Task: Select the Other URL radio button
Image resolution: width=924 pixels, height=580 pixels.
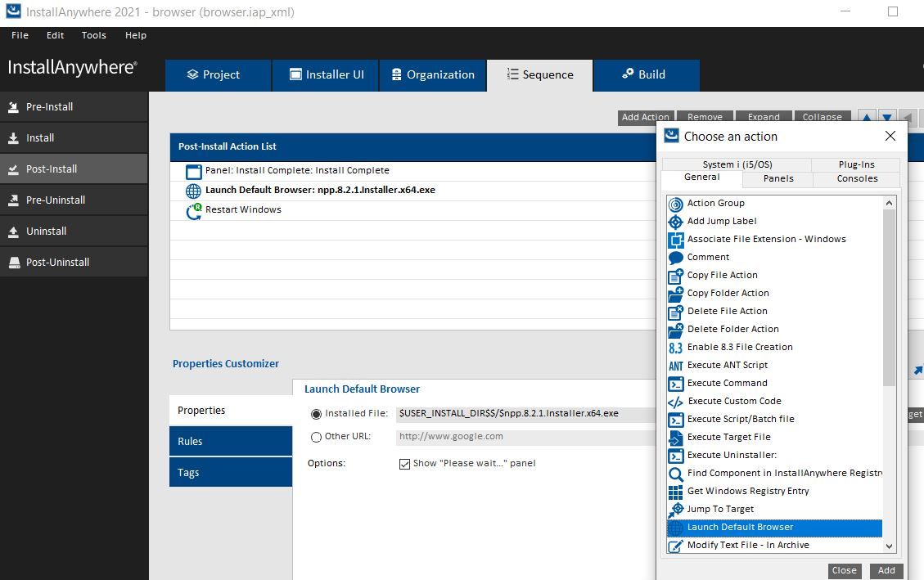Action: coord(316,437)
